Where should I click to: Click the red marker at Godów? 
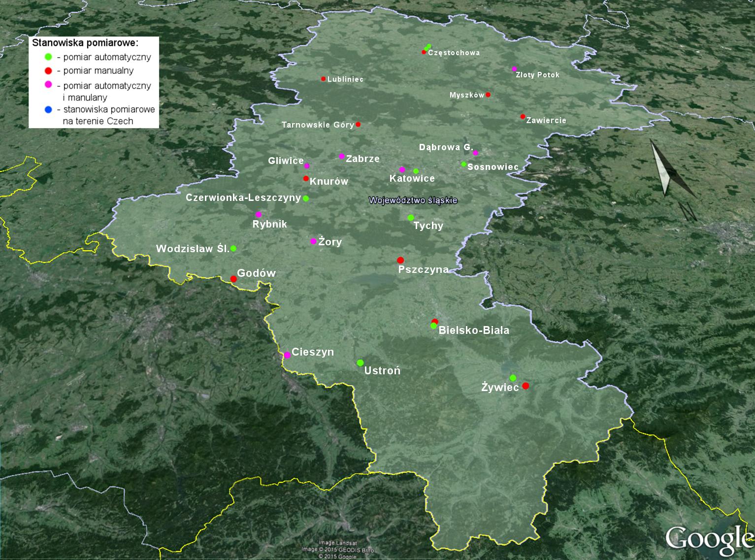pos(233,279)
